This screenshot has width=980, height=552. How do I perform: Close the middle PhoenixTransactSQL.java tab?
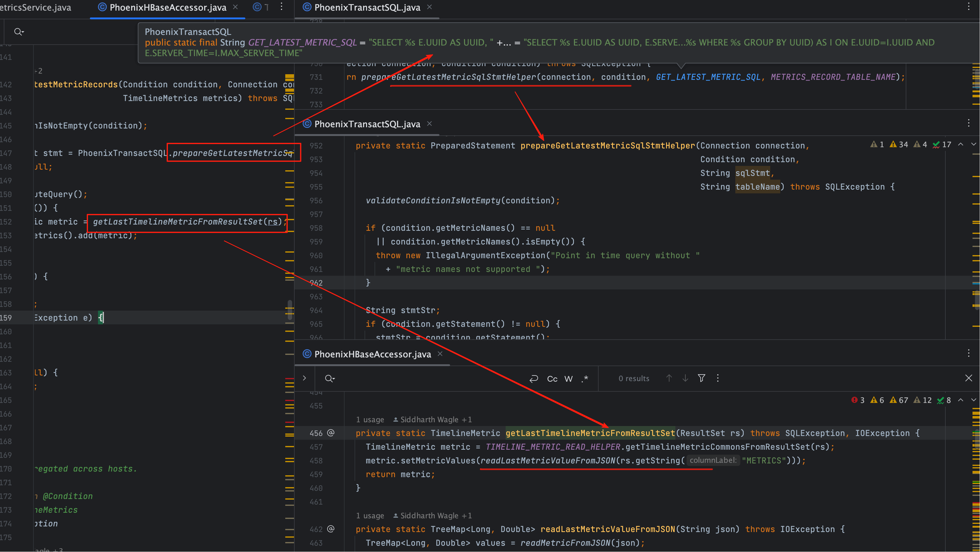coord(429,124)
